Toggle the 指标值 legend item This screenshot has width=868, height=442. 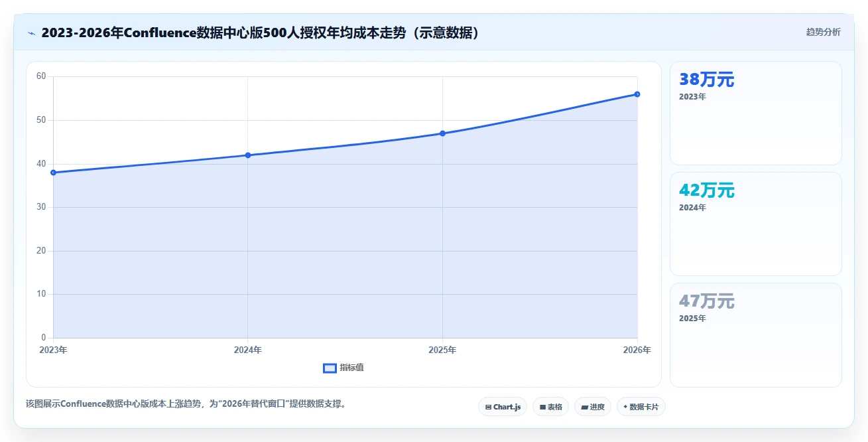click(343, 368)
